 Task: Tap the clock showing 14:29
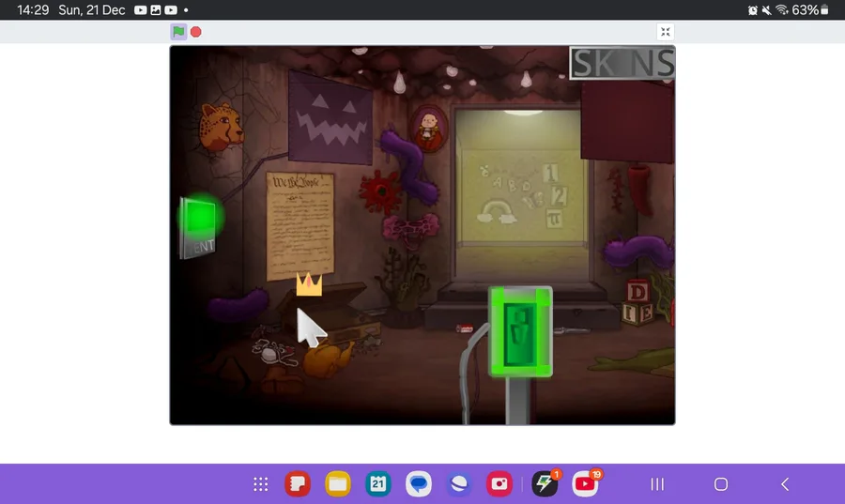tap(33, 9)
